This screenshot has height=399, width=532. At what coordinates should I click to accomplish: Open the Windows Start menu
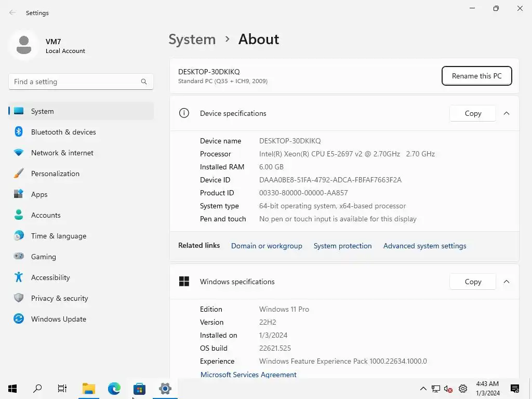point(12,389)
